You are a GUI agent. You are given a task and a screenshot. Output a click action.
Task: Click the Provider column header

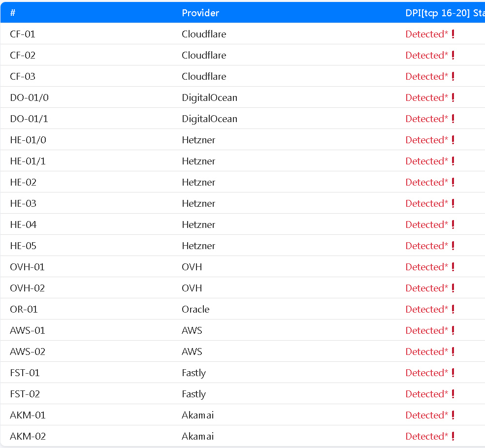(200, 13)
